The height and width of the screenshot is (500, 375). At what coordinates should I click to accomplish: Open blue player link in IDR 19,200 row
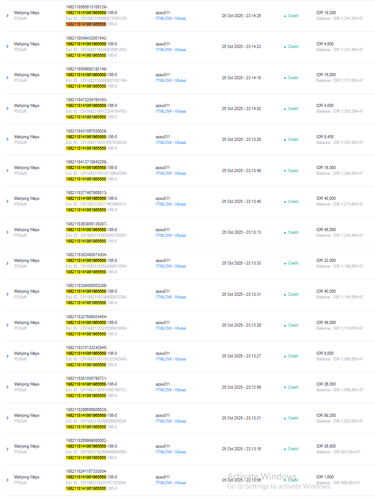[x=171, y=18]
